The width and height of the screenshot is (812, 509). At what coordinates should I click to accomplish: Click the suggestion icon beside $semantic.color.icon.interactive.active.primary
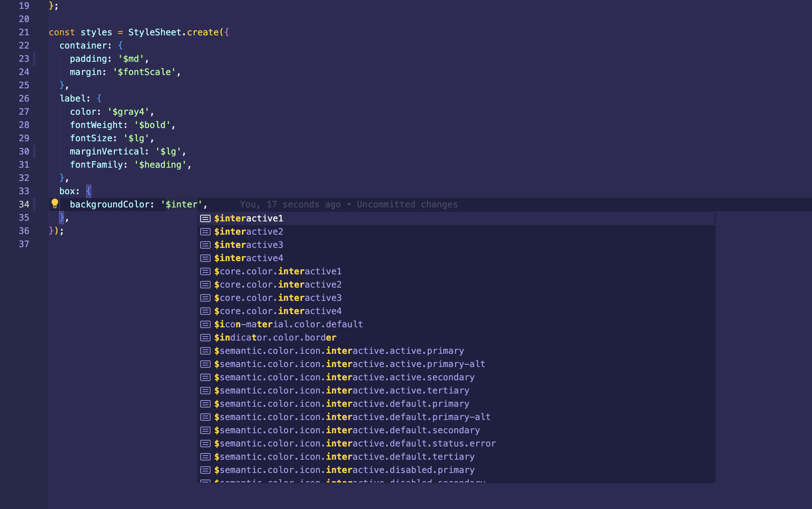click(x=205, y=350)
